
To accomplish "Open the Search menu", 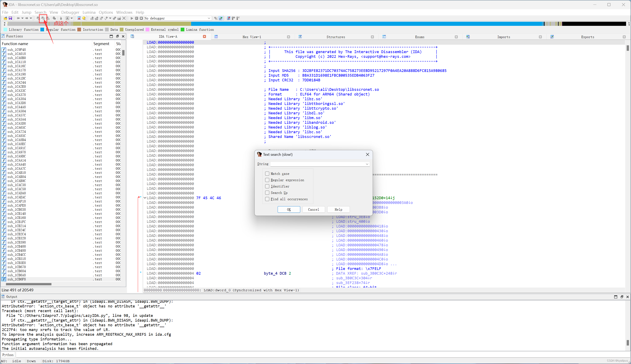I will 40,12.
